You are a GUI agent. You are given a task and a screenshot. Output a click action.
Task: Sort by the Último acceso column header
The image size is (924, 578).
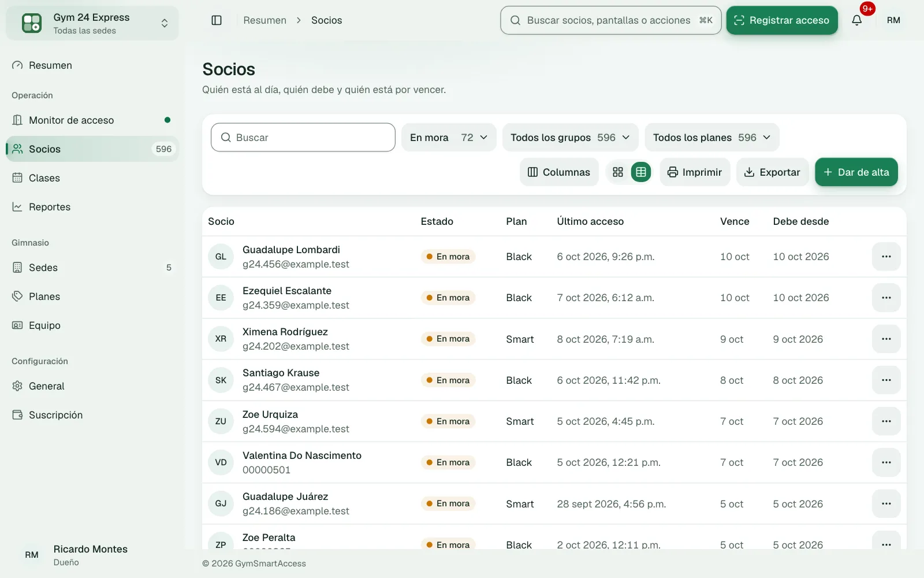pyautogui.click(x=590, y=221)
